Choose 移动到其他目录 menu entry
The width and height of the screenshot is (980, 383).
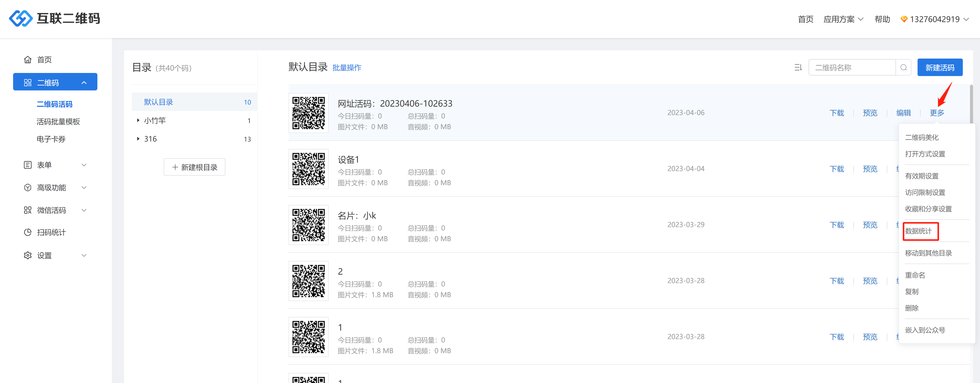click(x=928, y=253)
